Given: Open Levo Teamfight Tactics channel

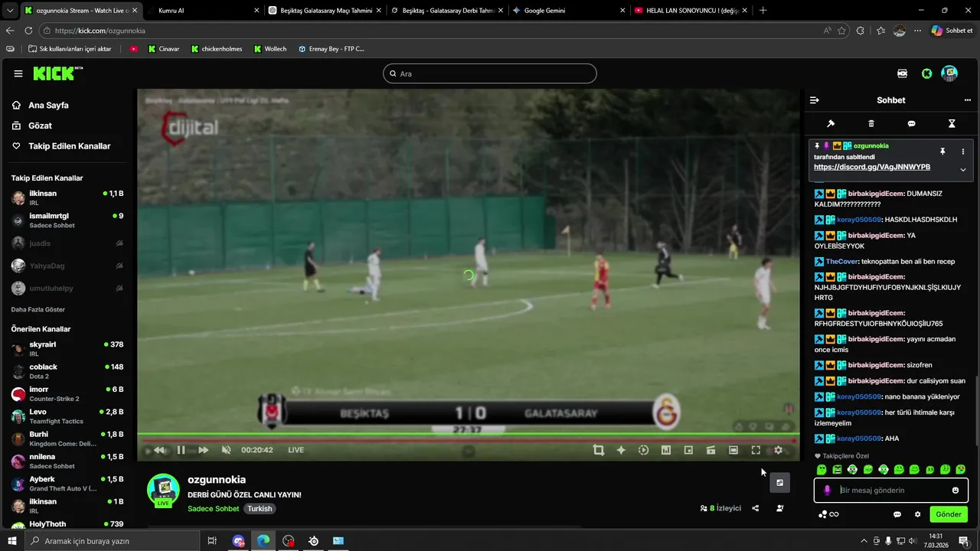Looking at the screenshot, I should tap(67, 416).
